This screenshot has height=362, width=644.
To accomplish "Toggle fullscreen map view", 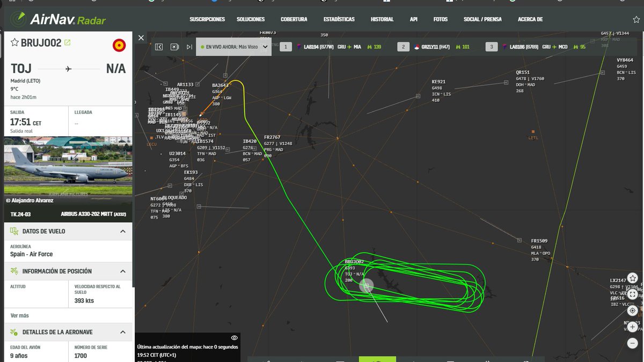I will [633, 294].
